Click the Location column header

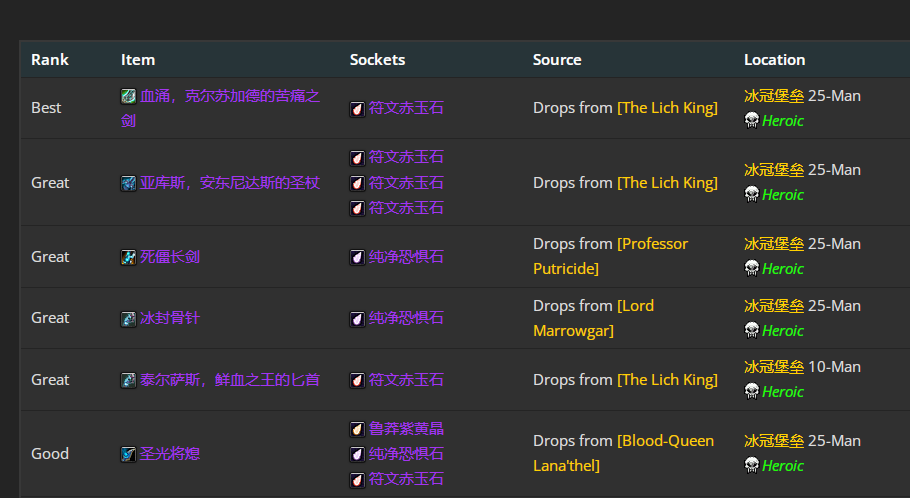click(774, 59)
